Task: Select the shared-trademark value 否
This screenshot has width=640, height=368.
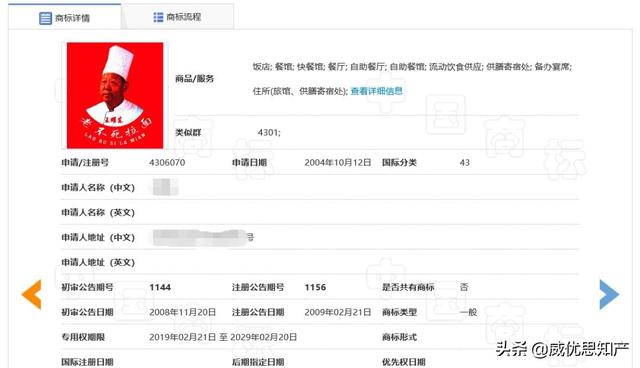Action: click(x=464, y=287)
